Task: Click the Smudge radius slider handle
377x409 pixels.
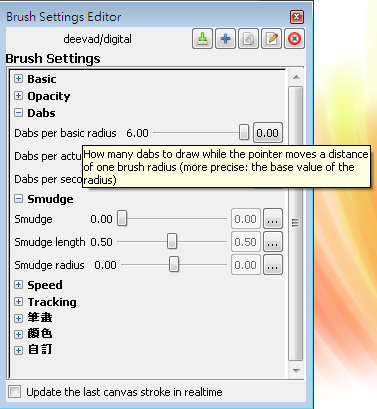Action: coord(174,264)
